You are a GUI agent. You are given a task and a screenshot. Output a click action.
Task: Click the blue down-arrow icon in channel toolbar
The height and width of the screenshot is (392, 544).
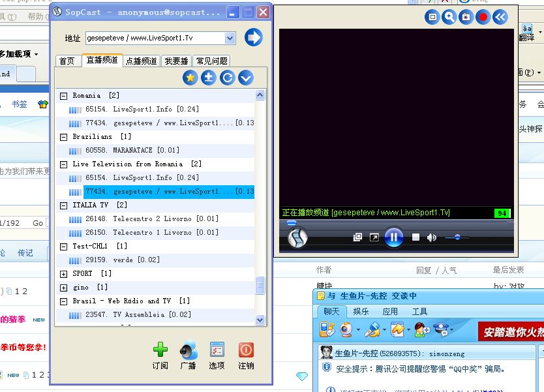pos(246,78)
